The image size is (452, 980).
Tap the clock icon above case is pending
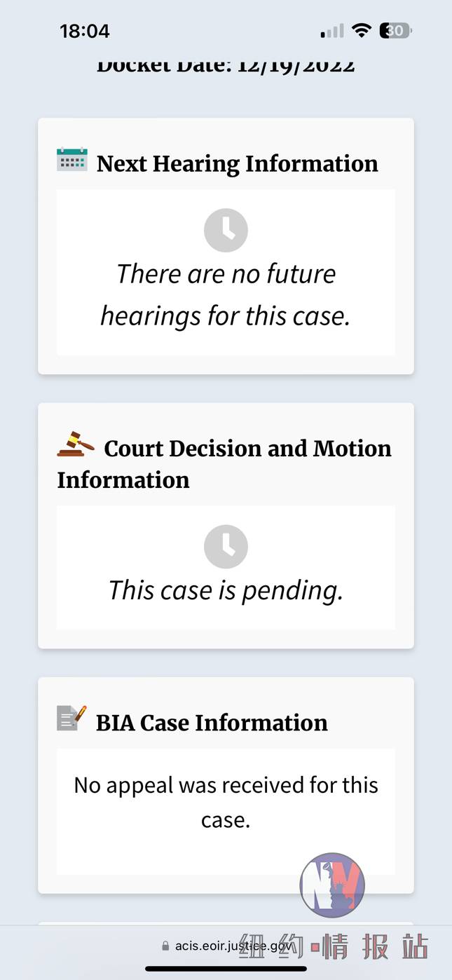click(x=226, y=546)
